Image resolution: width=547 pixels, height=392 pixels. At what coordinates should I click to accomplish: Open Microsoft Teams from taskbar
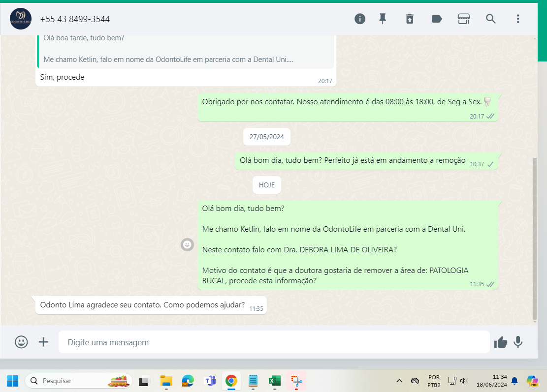click(x=210, y=381)
